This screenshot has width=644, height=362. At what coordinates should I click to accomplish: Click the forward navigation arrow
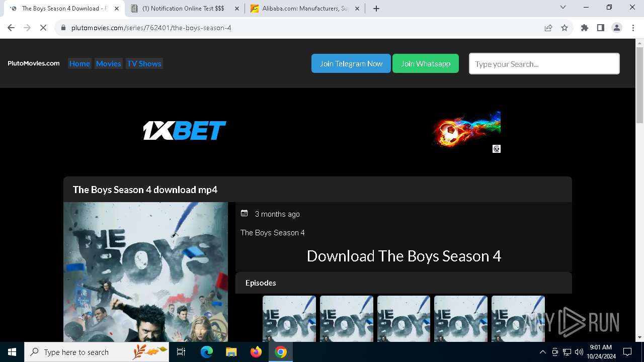click(27, 28)
